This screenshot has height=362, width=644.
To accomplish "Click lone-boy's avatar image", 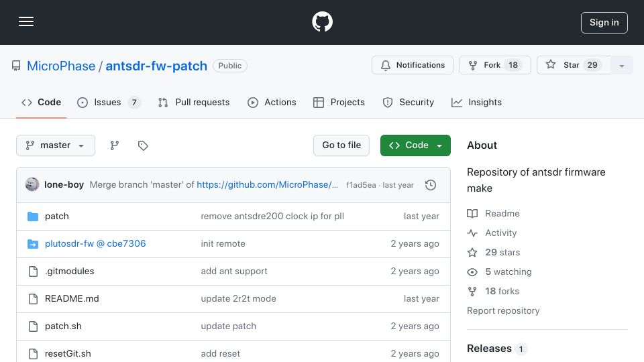I will [32, 185].
